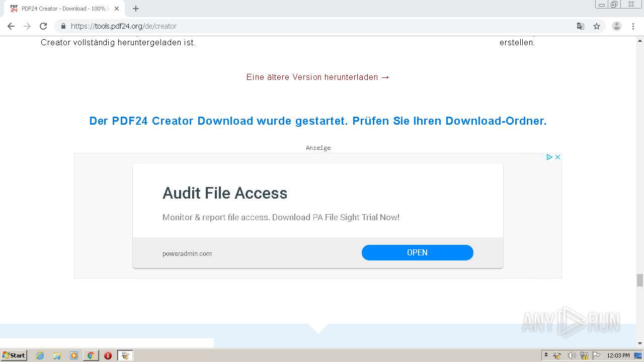Open the volume speaker tray icon

[572, 355]
